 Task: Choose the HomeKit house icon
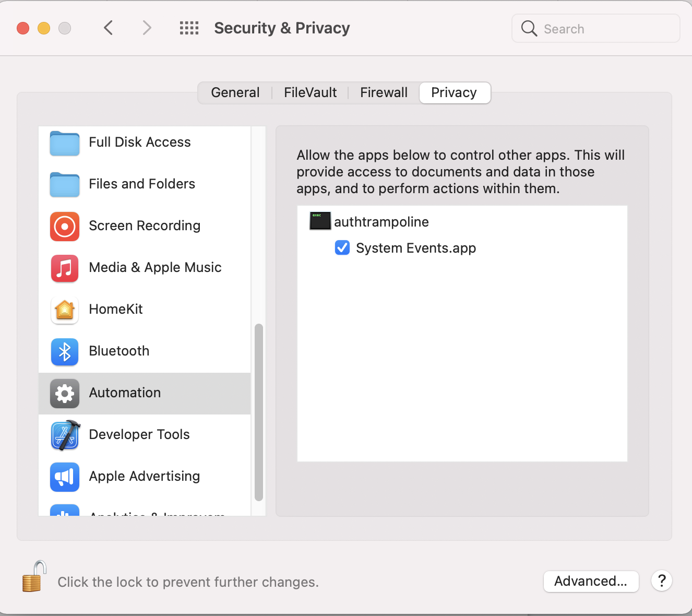coord(65,310)
